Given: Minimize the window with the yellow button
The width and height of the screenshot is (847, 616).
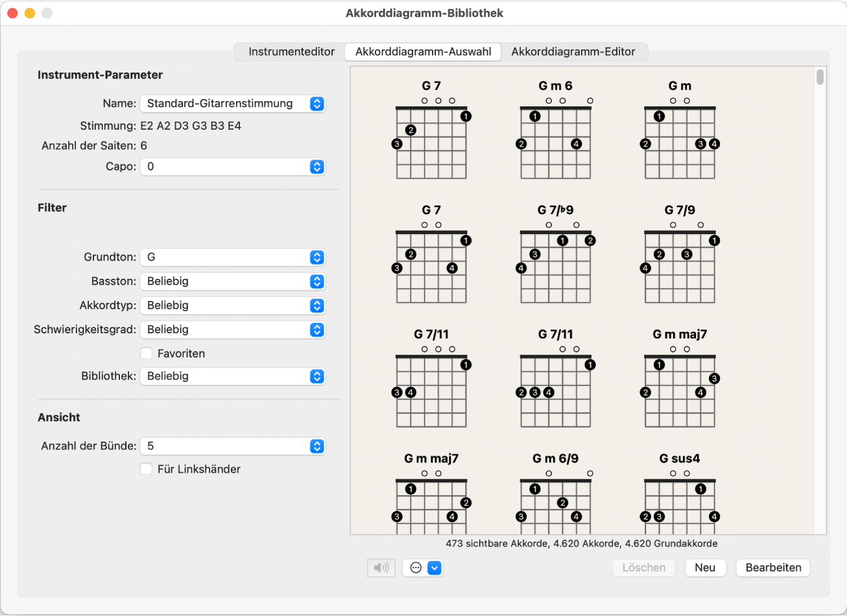Looking at the screenshot, I should tap(30, 13).
